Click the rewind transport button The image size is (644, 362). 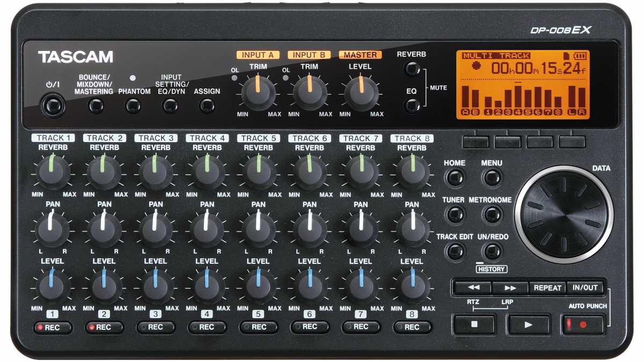tap(472, 287)
